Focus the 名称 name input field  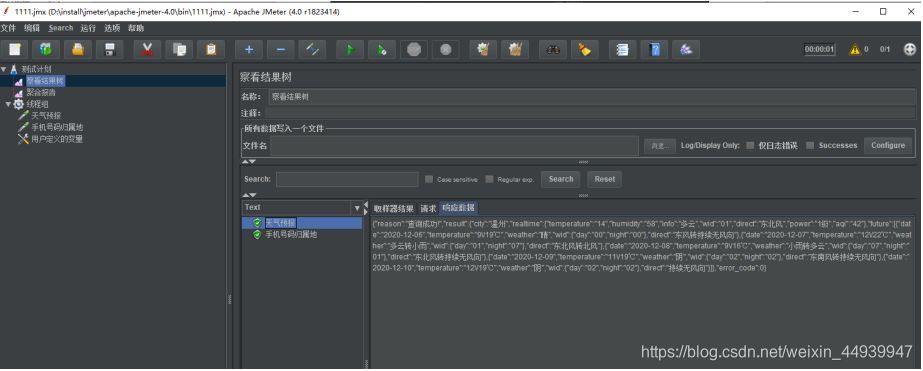coord(592,97)
